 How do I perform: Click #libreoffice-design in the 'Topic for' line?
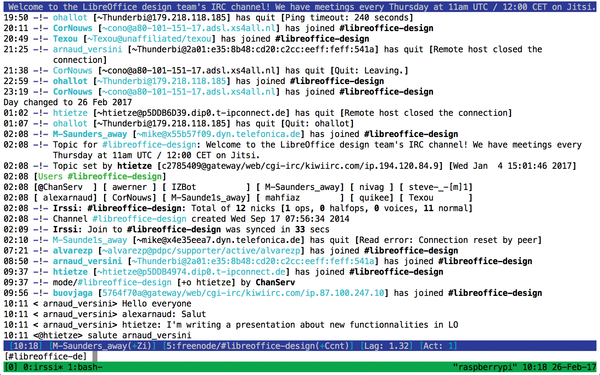pos(149,145)
